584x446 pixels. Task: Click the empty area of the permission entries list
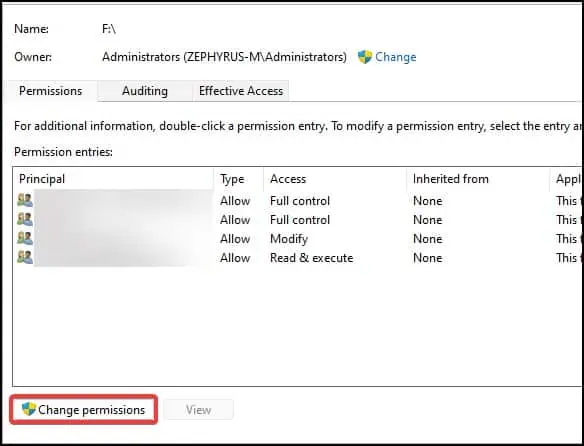(x=298, y=326)
